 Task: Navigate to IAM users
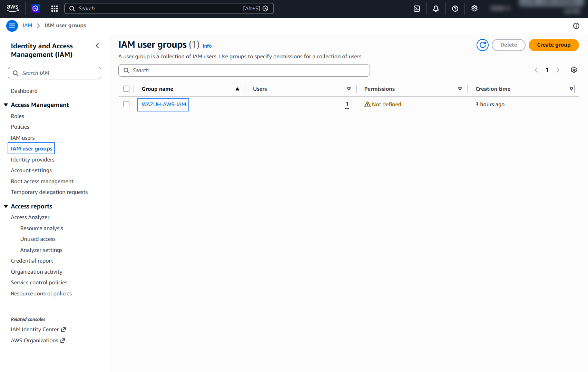23,138
